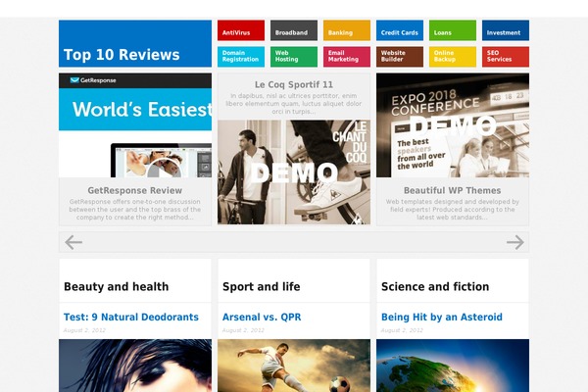Screen dimensions: 588x392
Task: Click the date under Test: 9 Natural Deodorants
Action: click(x=84, y=330)
